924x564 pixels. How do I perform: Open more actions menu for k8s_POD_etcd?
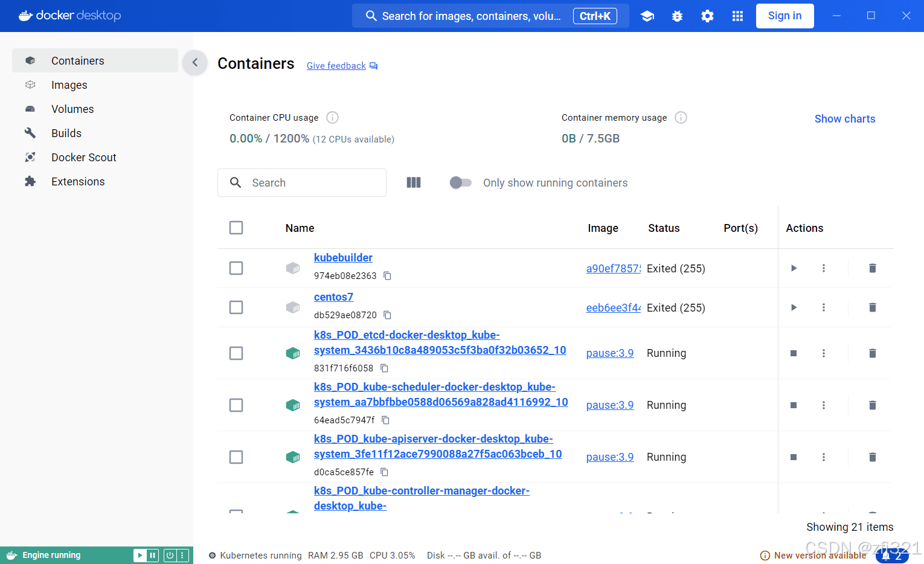tap(823, 353)
